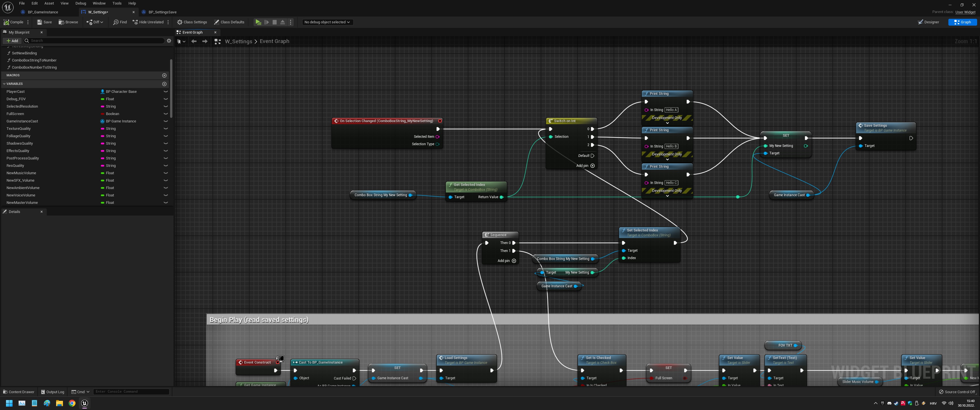
Task: Toggle visibility eye for Debug_FOV variable
Action: click(166, 99)
